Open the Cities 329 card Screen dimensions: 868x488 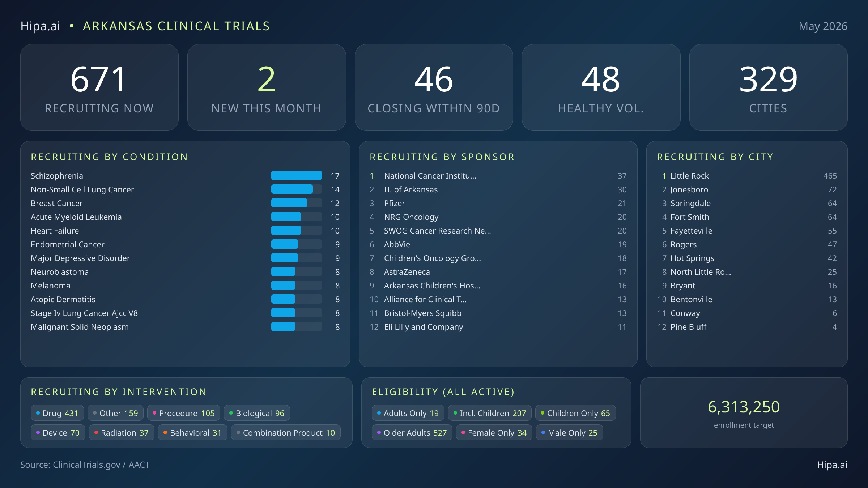(768, 87)
